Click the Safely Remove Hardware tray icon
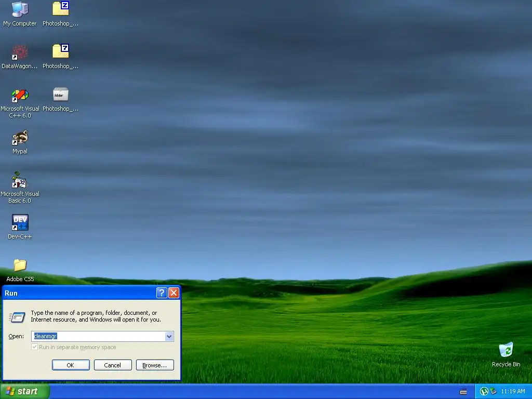The height and width of the screenshot is (399, 532). click(x=494, y=391)
